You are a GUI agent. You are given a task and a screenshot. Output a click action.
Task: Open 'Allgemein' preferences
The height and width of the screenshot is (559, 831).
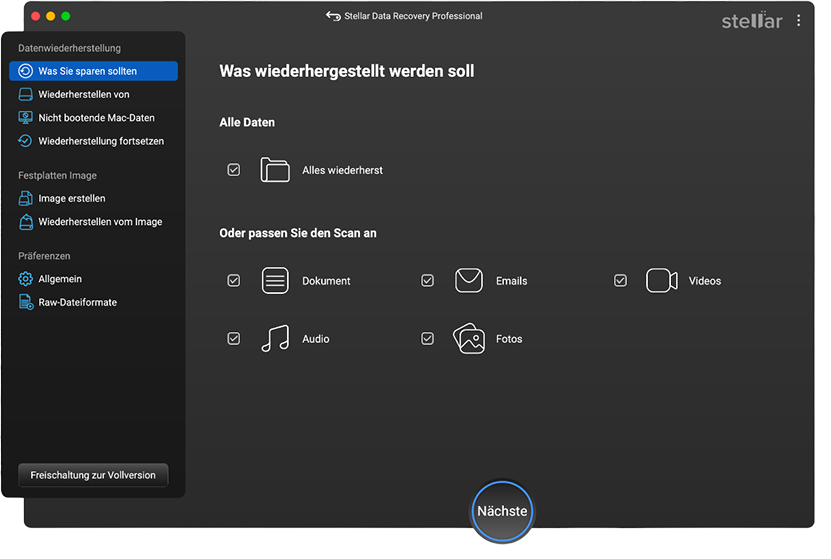(x=93, y=279)
